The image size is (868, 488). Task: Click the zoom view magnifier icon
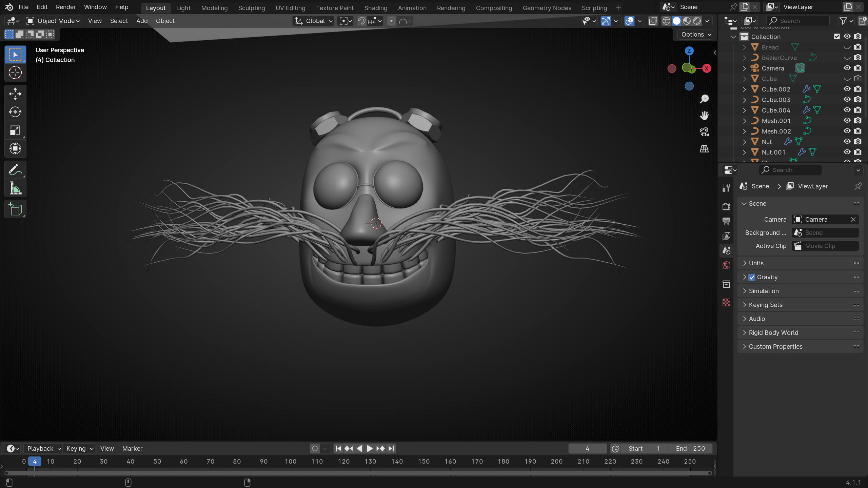coord(704,99)
